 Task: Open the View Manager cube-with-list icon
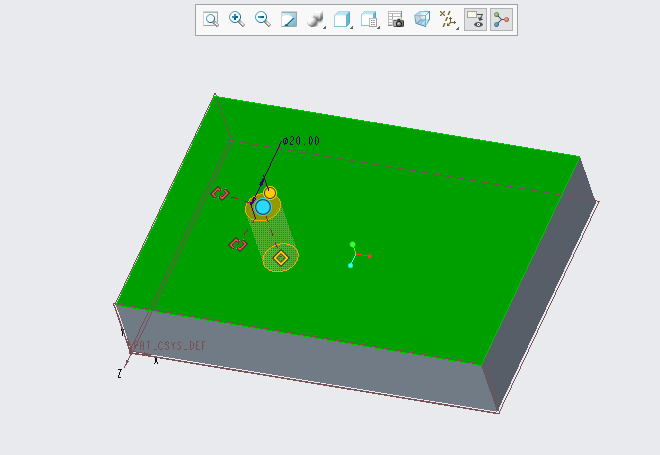(x=369, y=19)
